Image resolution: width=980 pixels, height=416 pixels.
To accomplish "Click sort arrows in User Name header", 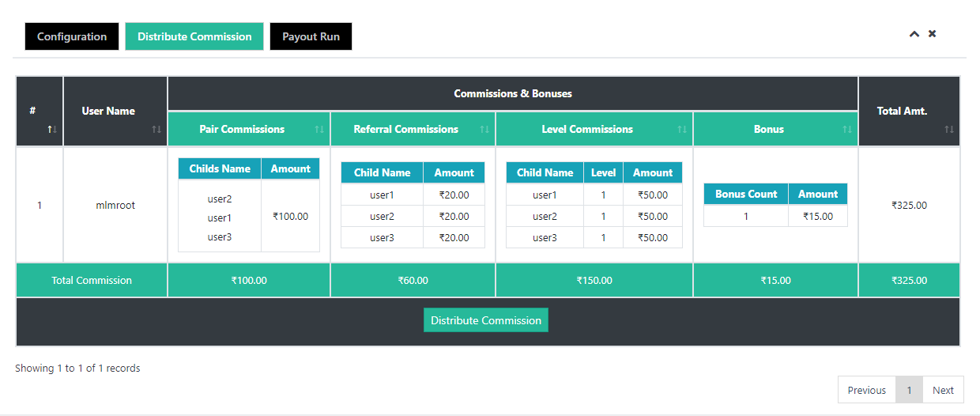I will tap(156, 129).
